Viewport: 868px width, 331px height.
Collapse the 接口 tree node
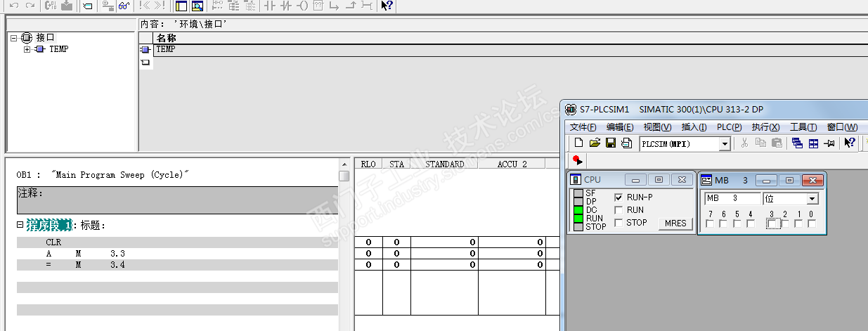click(14, 38)
